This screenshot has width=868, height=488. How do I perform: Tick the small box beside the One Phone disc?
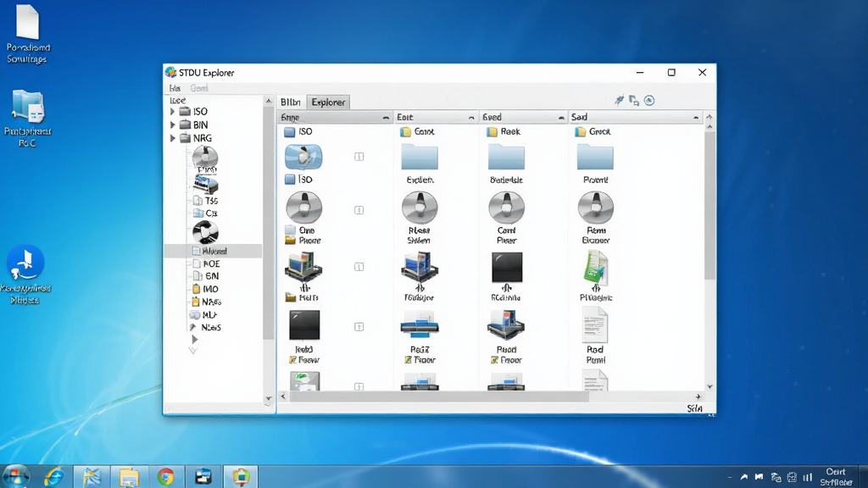pyautogui.click(x=359, y=210)
